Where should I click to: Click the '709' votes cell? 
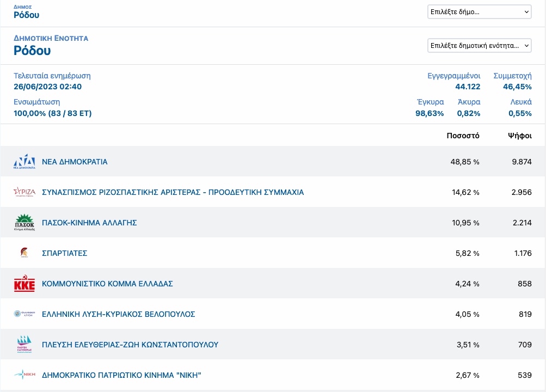click(x=525, y=345)
